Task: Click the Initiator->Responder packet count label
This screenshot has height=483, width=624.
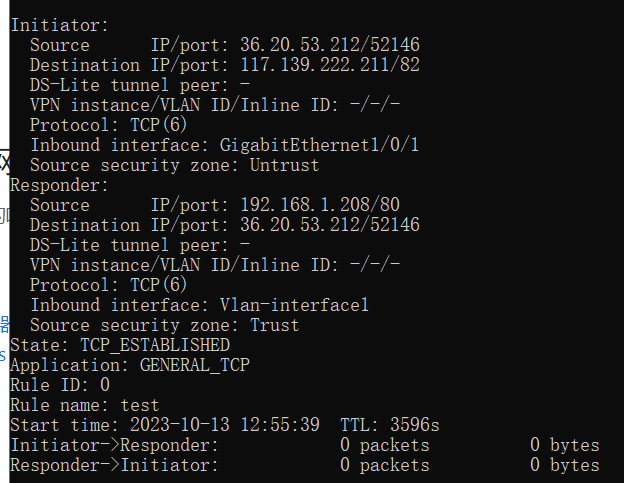Action: tap(114, 445)
